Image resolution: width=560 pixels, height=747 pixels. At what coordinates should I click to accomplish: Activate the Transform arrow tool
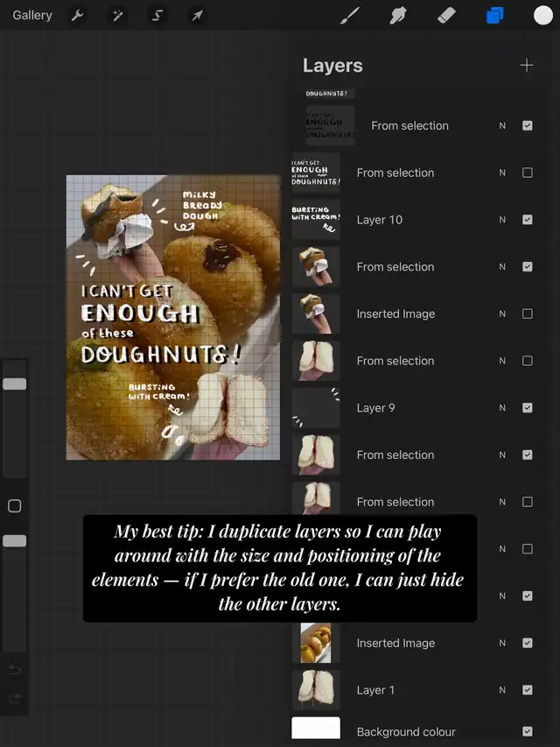[x=198, y=16]
